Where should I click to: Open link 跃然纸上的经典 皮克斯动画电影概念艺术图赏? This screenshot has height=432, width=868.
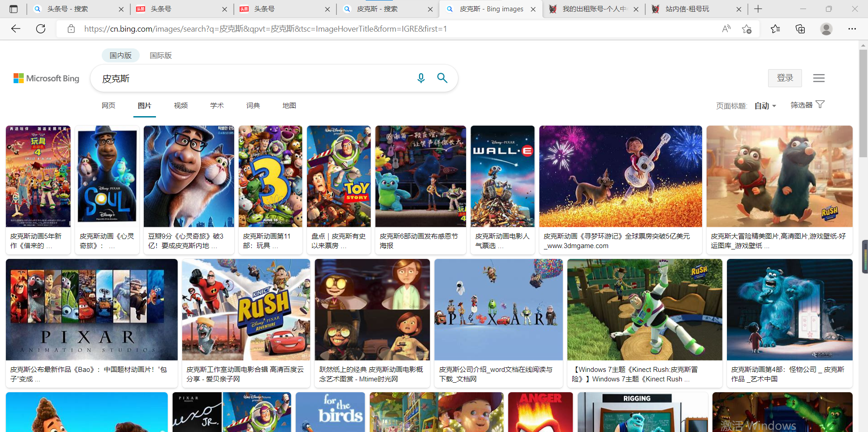tap(371, 374)
